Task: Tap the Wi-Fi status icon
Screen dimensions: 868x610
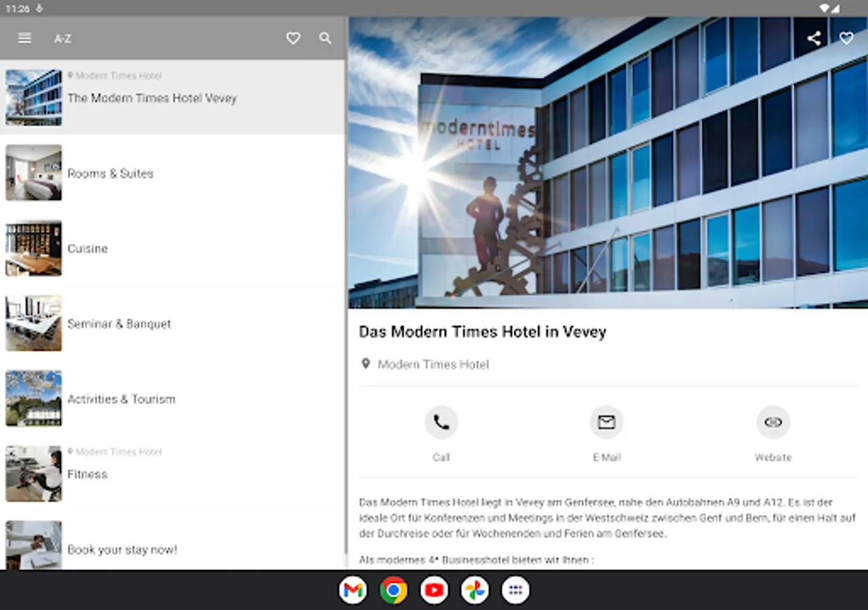Action: (x=825, y=8)
